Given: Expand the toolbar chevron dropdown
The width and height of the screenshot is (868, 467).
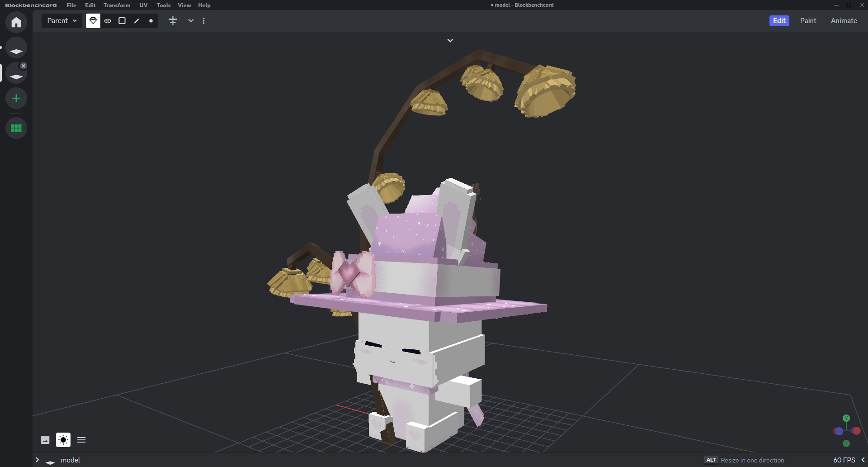Looking at the screenshot, I should pos(191,21).
